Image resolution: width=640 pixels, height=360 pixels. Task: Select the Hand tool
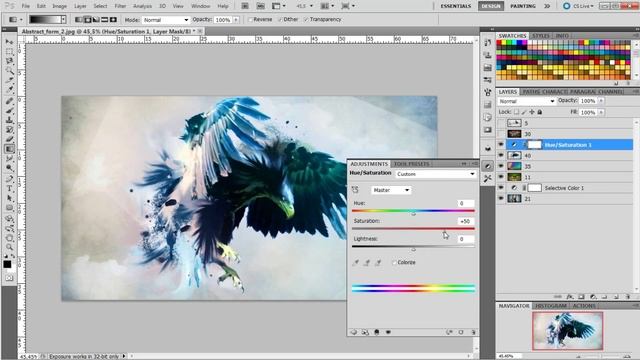click(x=9, y=238)
